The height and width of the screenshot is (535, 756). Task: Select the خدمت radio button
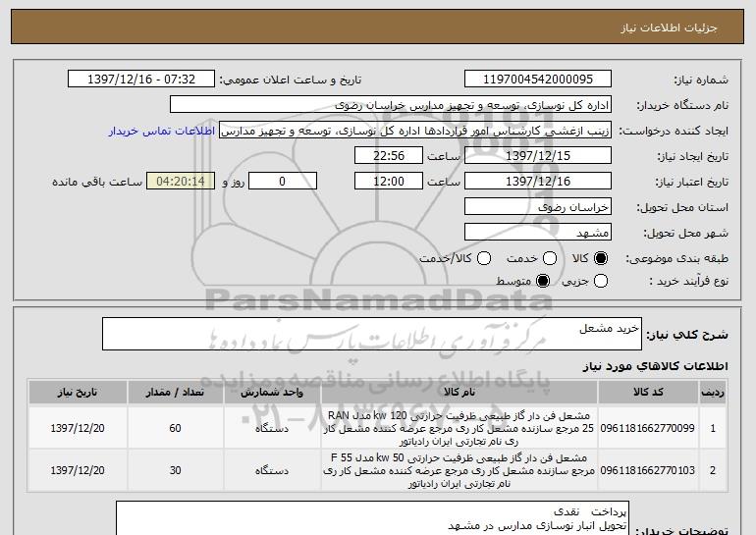point(550,258)
